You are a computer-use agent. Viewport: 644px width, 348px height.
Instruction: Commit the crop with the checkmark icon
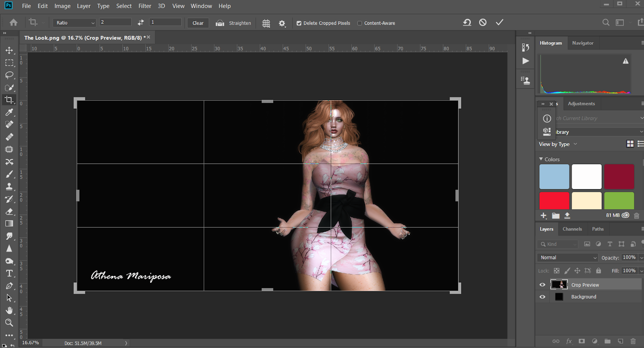[x=499, y=23]
